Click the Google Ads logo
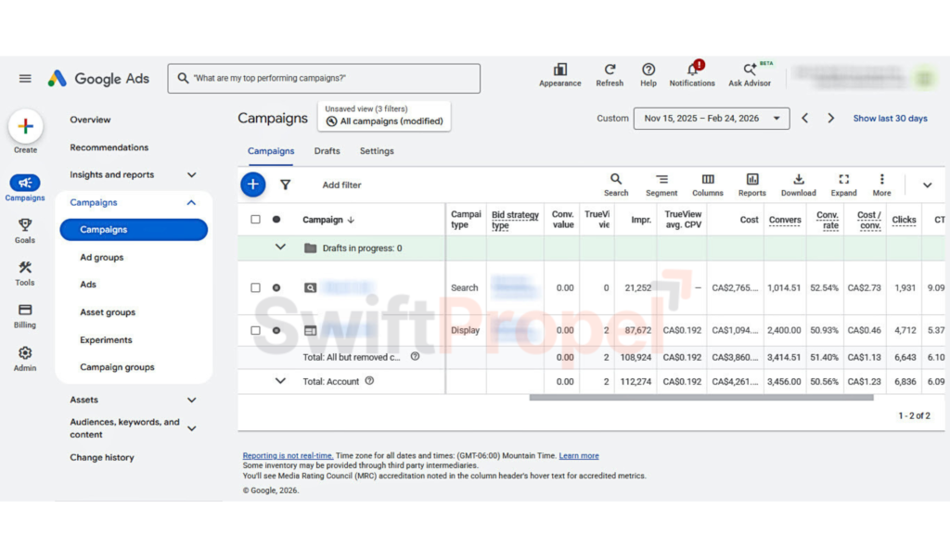This screenshot has width=950, height=560. [98, 78]
